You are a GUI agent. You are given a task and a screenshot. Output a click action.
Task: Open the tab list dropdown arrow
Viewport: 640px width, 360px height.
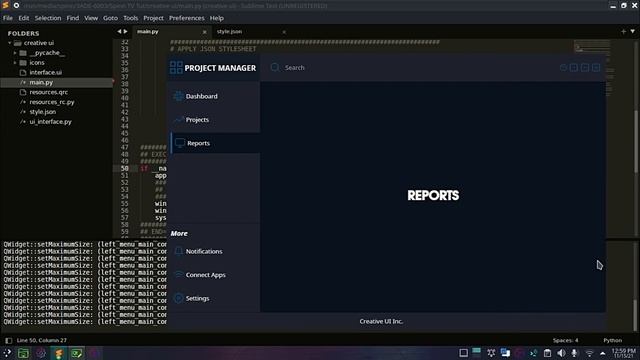pos(633,31)
